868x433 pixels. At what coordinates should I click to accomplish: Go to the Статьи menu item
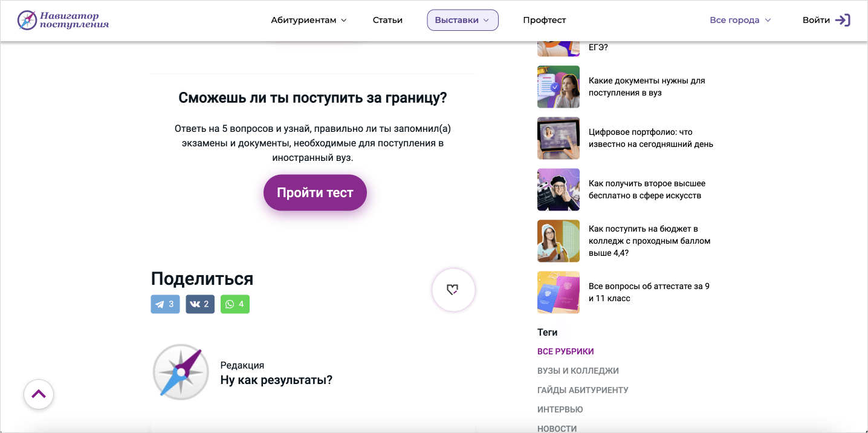click(x=387, y=20)
